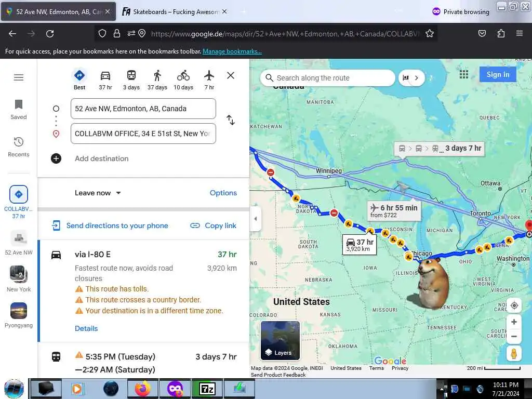Reverse starting point and destination
Viewport: 532px width, 399px height.
[x=231, y=120]
